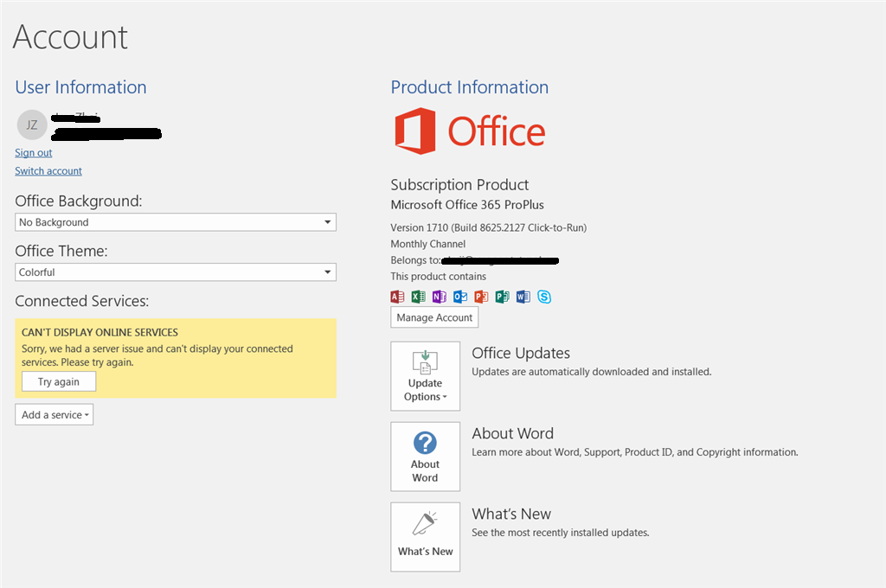
Task: Click the Connected Services label
Action: (82, 301)
